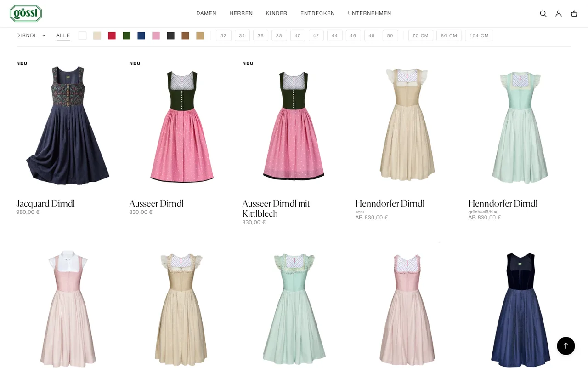Select the 104 CM length filter
The height and width of the screenshot is (368, 588).
point(479,35)
